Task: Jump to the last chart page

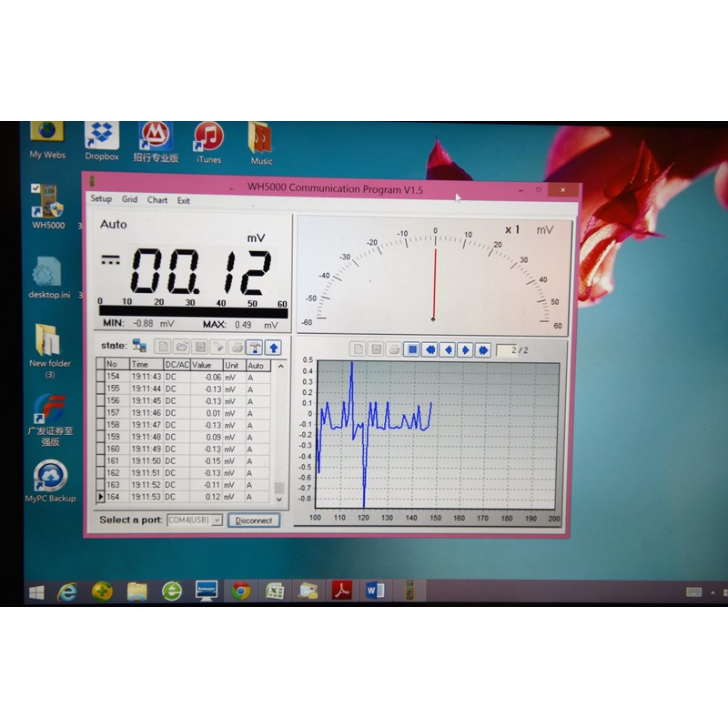Action: click(483, 350)
